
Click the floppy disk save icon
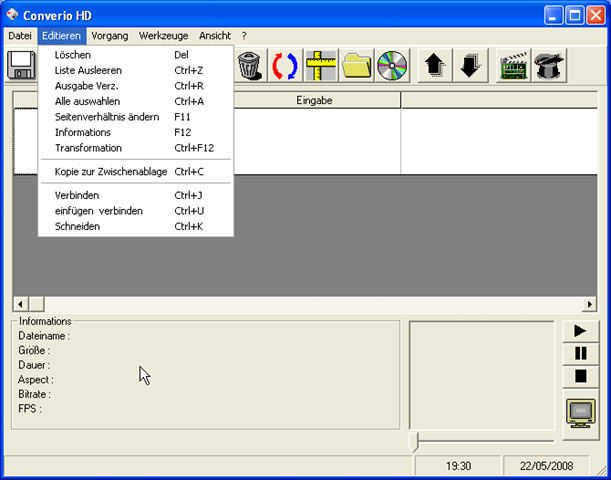pyautogui.click(x=21, y=65)
